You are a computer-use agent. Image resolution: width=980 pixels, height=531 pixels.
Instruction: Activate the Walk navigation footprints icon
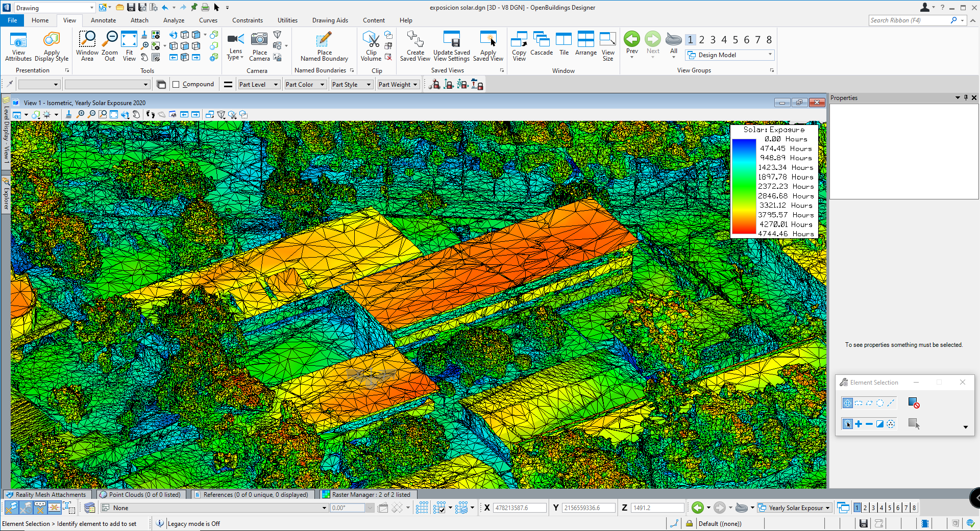click(x=150, y=115)
